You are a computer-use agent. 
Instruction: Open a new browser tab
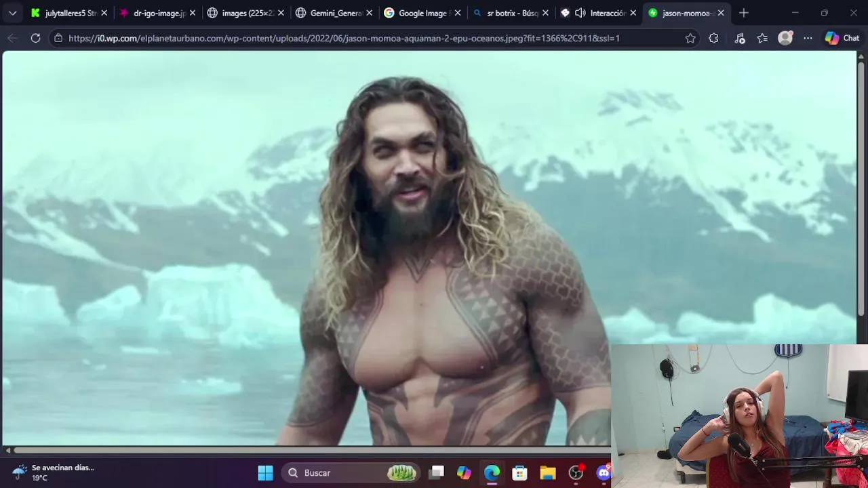click(744, 13)
